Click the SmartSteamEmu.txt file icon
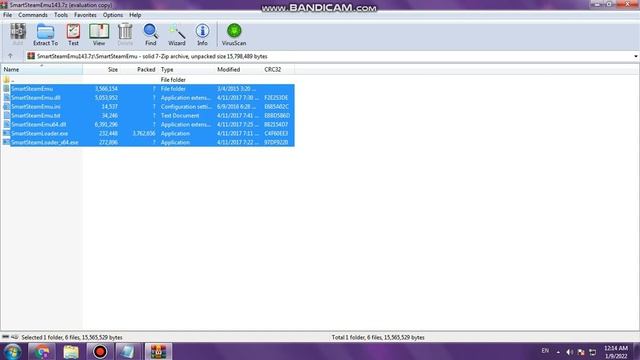The image size is (640, 360). click(x=6, y=116)
